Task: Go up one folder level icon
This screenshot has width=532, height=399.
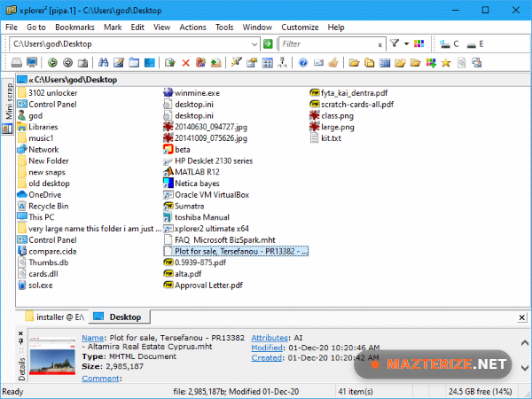Action: (82, 63)
